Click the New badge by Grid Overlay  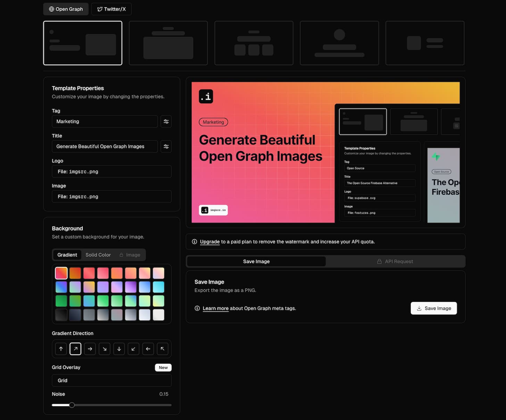coord(163,368)
